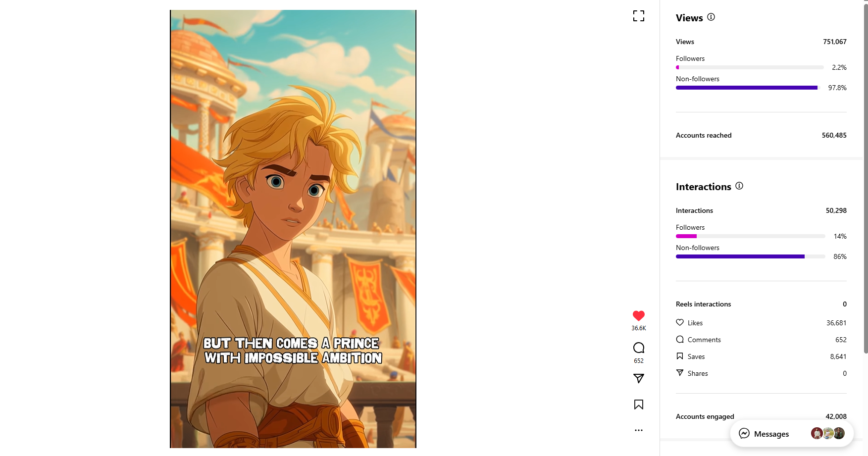Open comments via the speech bubble icon
868x456 pixels.
click(x=639, y=348)
